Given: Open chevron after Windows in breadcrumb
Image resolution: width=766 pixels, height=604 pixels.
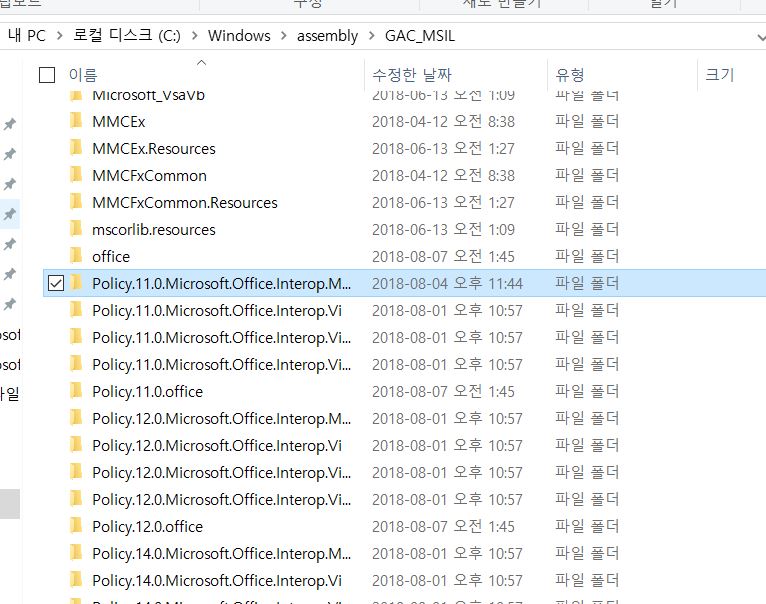Looking at the screenshot, I should click(x=283, y=36).
